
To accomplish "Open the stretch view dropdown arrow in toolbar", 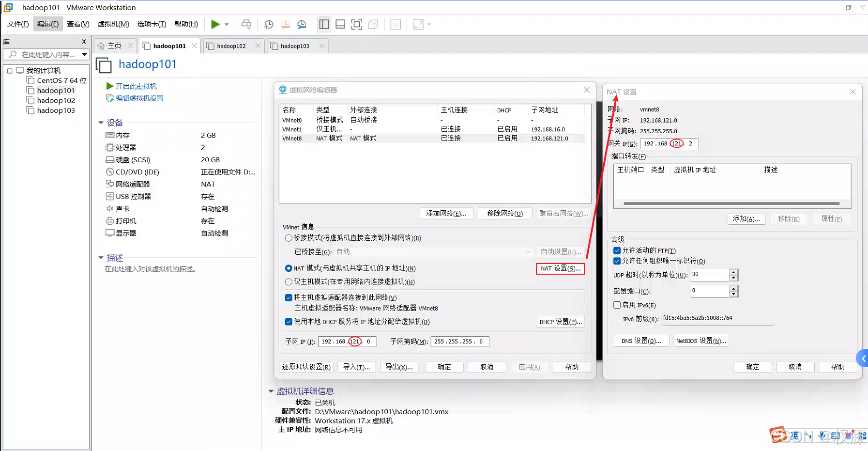I will point(429,24).
